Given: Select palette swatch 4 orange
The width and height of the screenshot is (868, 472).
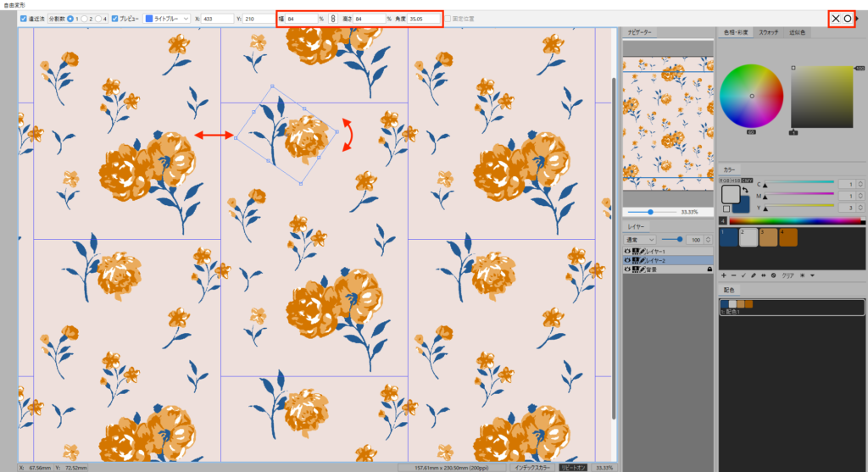Looking at the screenshot, I should pos(788,237).
